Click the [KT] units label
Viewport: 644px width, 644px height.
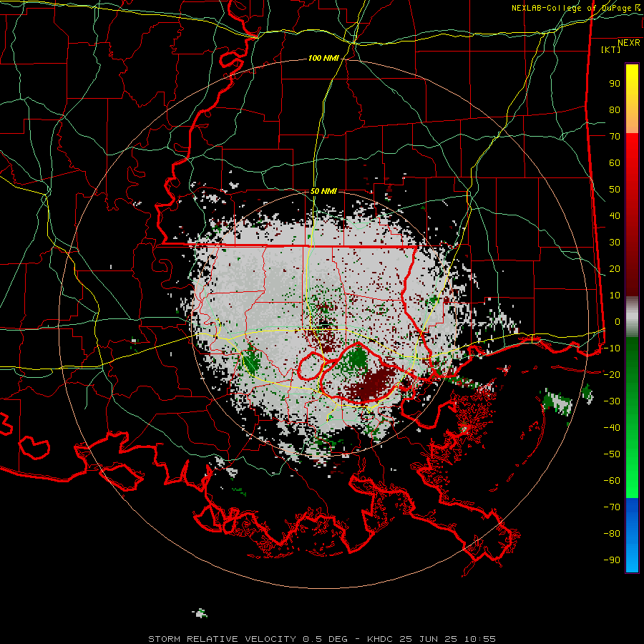click(610, 49)
